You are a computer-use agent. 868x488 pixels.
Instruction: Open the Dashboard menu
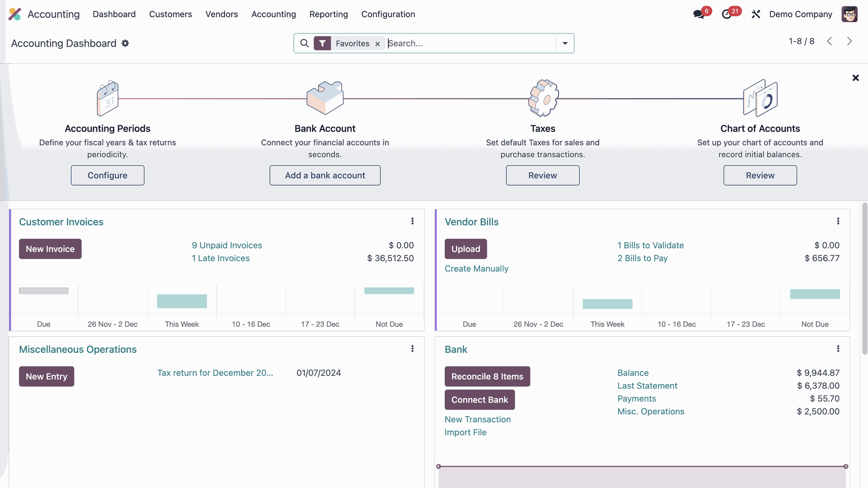tap(114, 14)
